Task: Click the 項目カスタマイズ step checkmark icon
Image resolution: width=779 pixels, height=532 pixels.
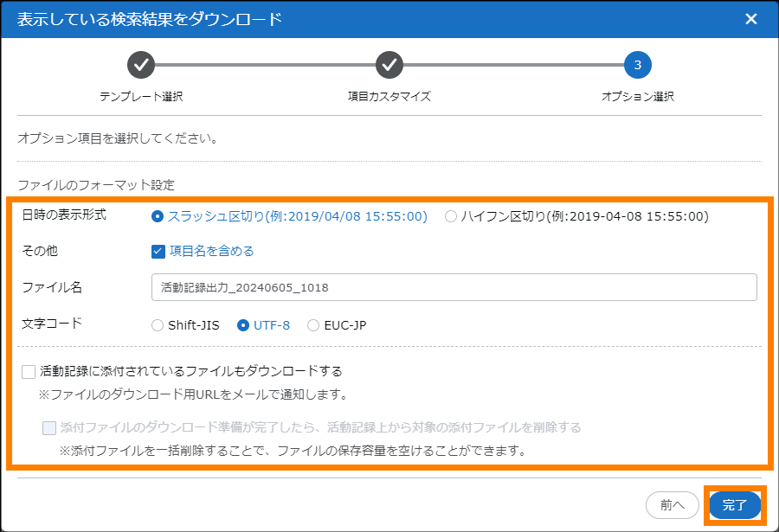Action: pyautogui.click(x=389, y=65)
